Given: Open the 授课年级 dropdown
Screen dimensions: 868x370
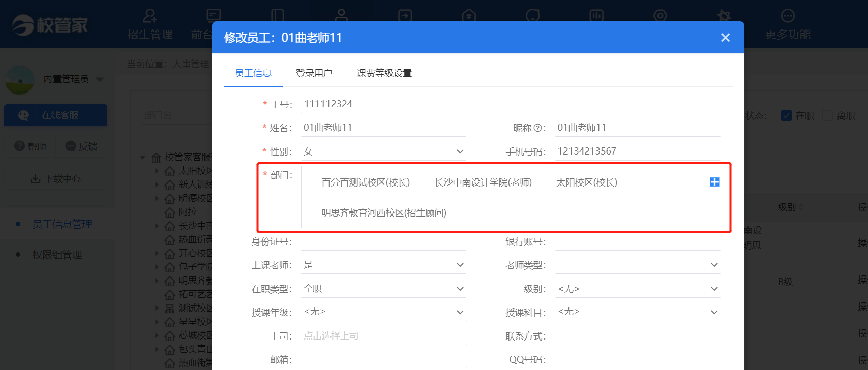Looking at the screenshot, I should pos(384,312).
